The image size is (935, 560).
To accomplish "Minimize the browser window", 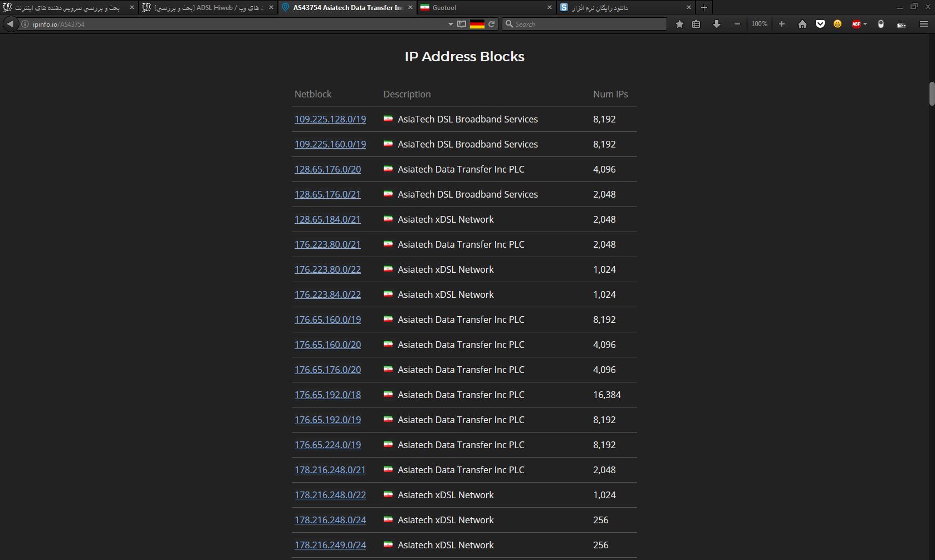I will pos(899,7).
